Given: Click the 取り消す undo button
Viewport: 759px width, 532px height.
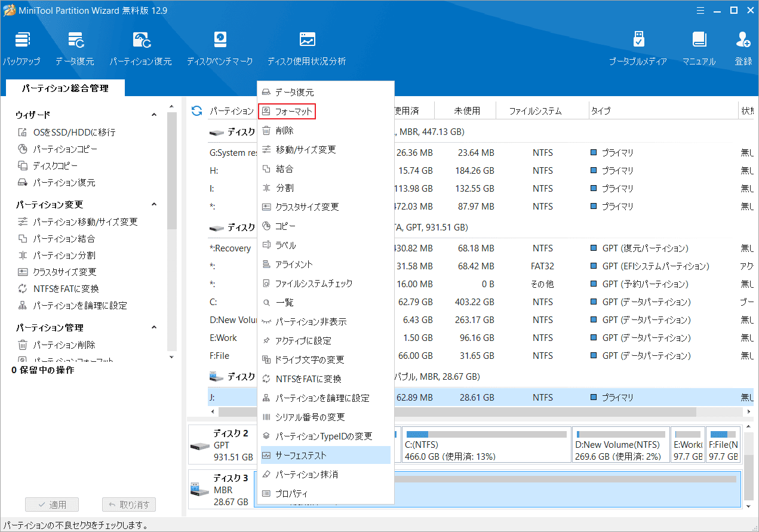Looking at the screenshot, I should pyautogui.click(x=129, y=505).
